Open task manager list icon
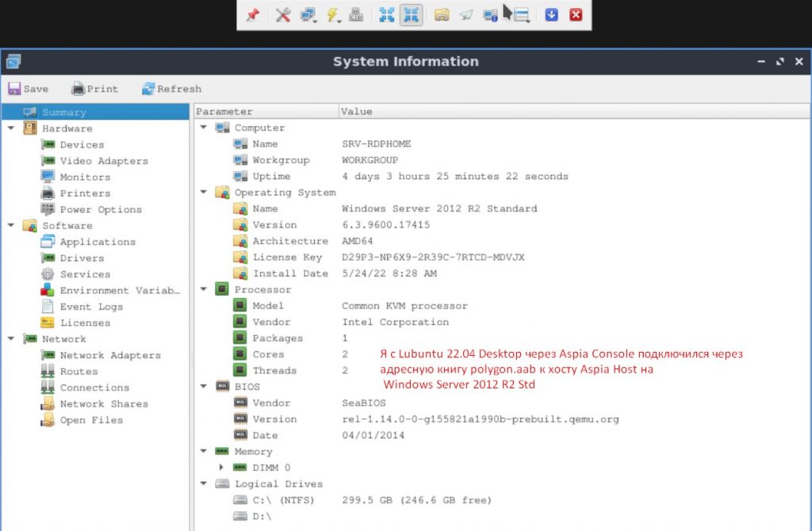The width and height of the screenshot is (812, 531). [521, 15]
